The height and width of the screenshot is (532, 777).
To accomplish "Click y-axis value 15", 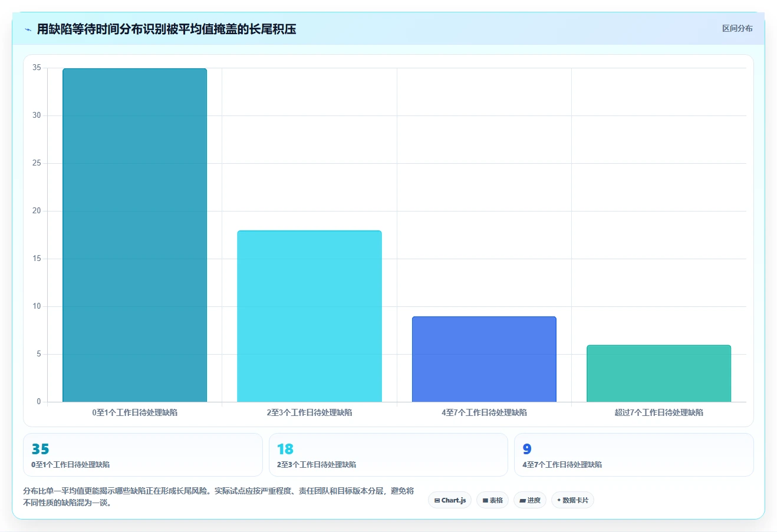I will pos(37,259).
